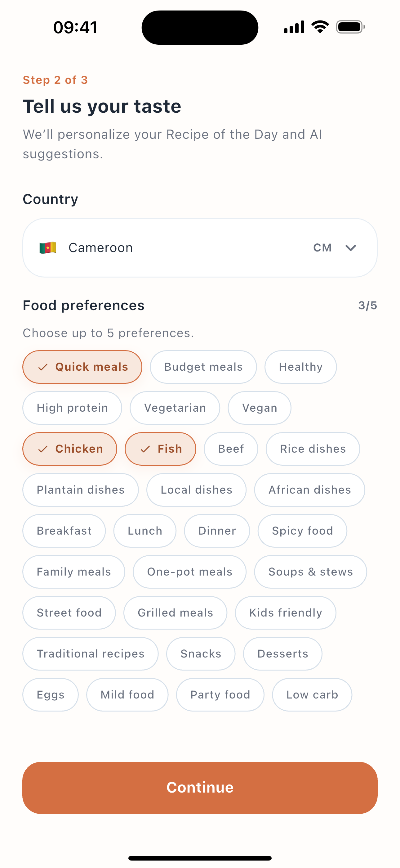Screen dimensions: 400x868
Task: Select the Spicy food chip
Action: (x=302, y=531)
